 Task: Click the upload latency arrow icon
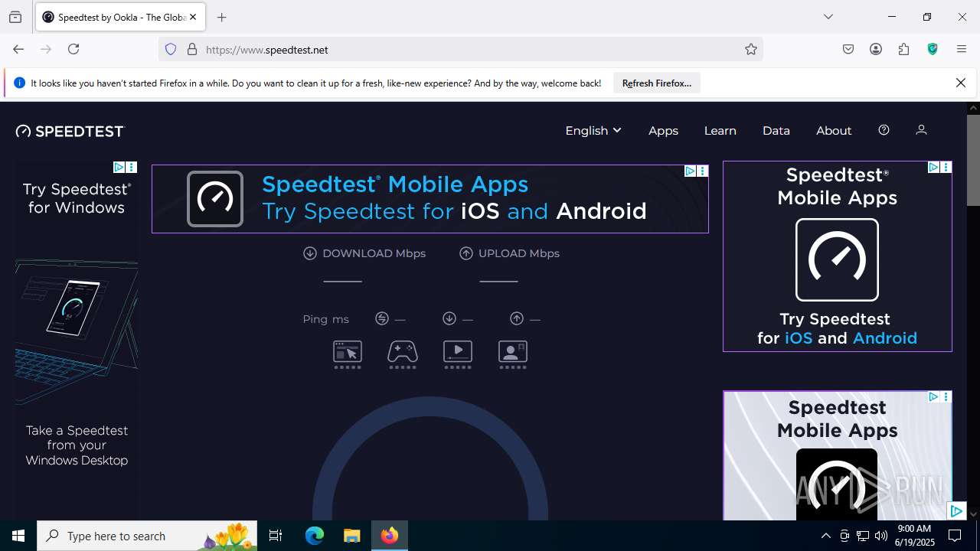(x=517, y=318)
